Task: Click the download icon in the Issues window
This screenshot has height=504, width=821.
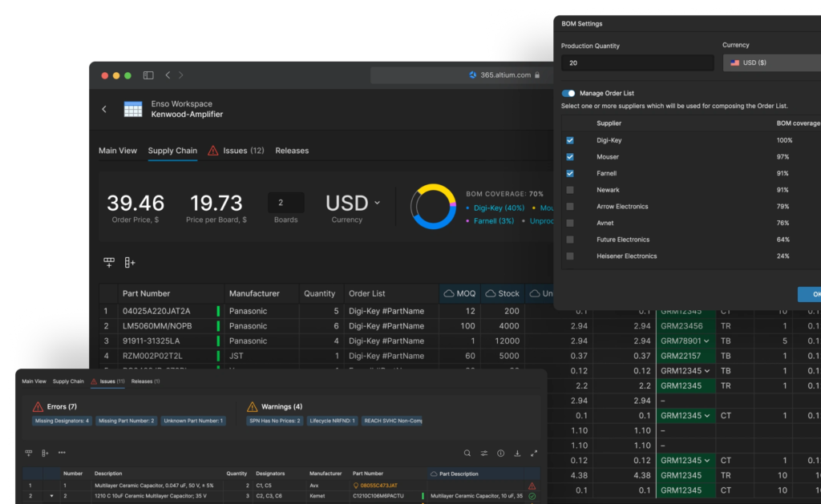Action: point(517,454)
